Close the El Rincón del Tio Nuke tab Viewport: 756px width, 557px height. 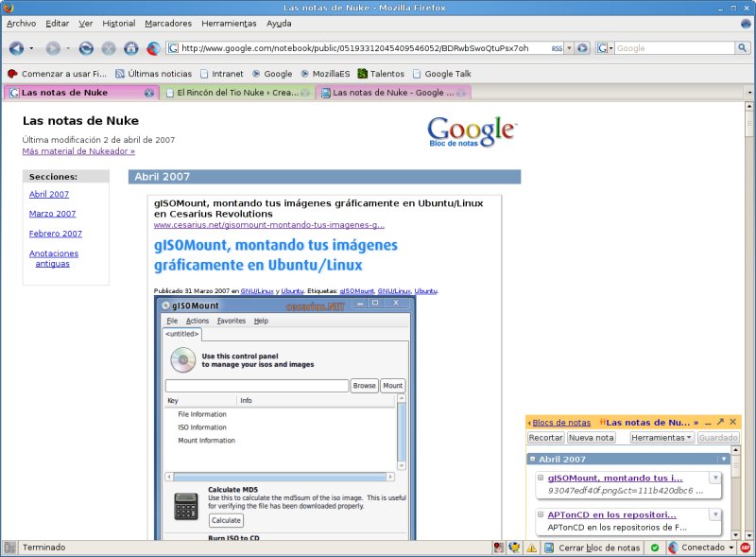(x=305, y=93)
